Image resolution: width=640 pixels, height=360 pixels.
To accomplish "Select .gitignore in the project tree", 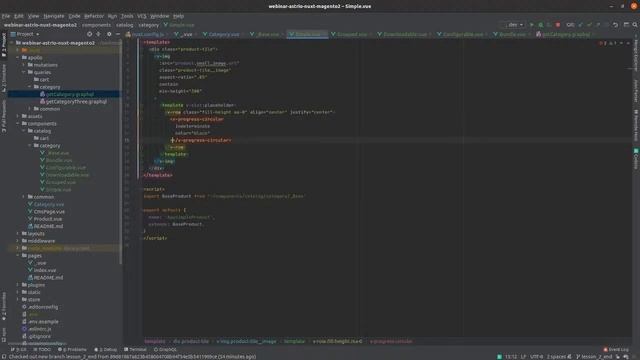I will pos(40,336).
